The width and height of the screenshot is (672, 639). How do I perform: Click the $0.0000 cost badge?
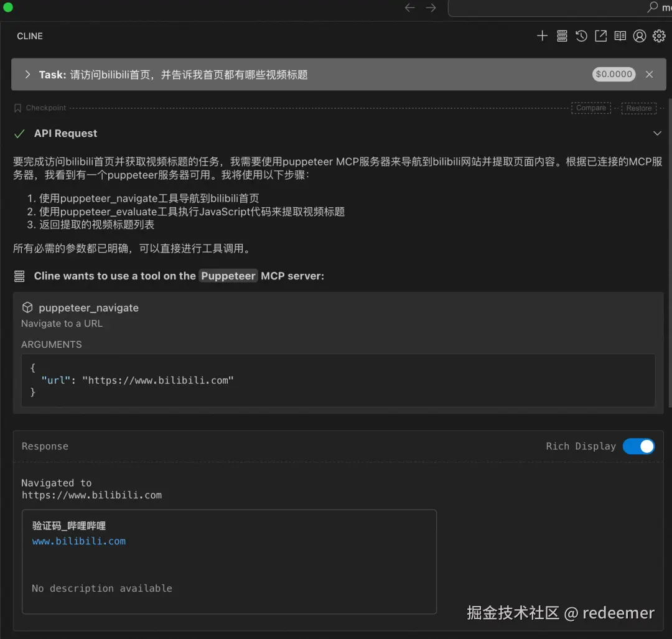pyautogui.click(x=614, y=74)
